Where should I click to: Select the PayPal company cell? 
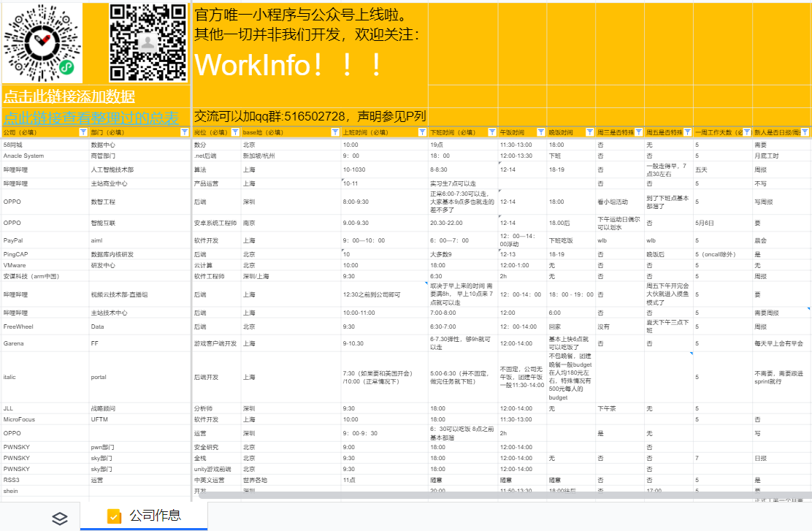point(45,240)
